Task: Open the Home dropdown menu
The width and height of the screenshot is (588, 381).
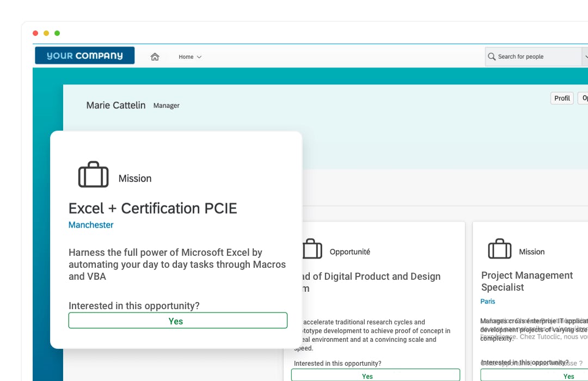Action: [x=190, y=57]
